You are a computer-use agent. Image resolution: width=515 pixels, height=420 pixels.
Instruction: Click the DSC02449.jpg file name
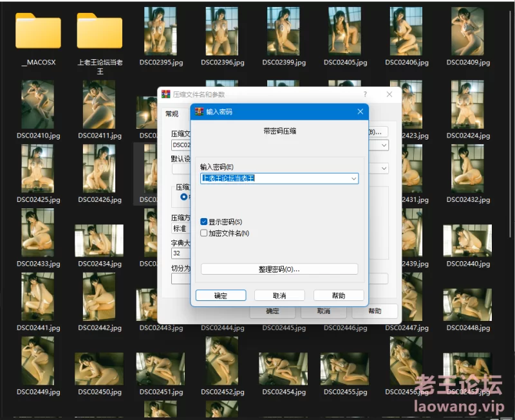pyautogui.click(x=39, y=392)
